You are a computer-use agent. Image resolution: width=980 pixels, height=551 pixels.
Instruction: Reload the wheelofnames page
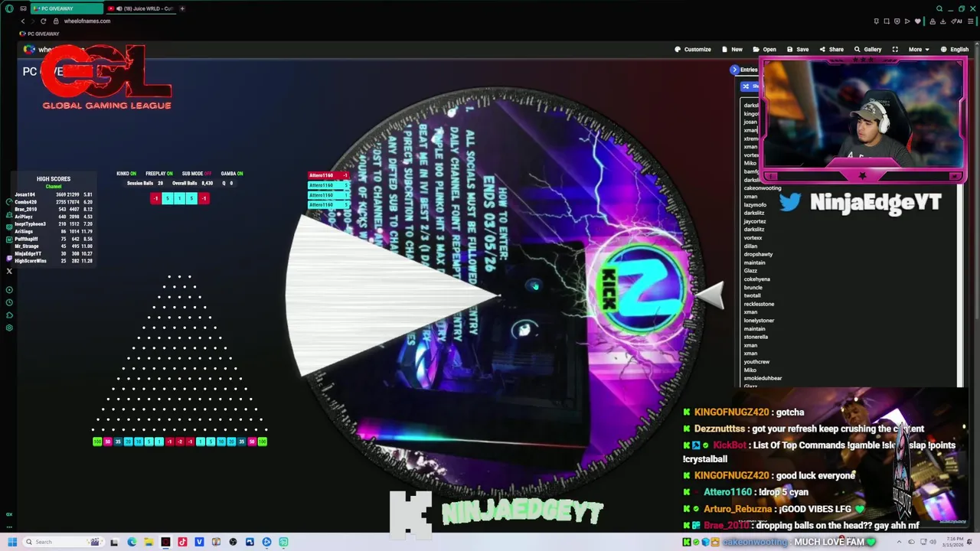click(43, 21)
